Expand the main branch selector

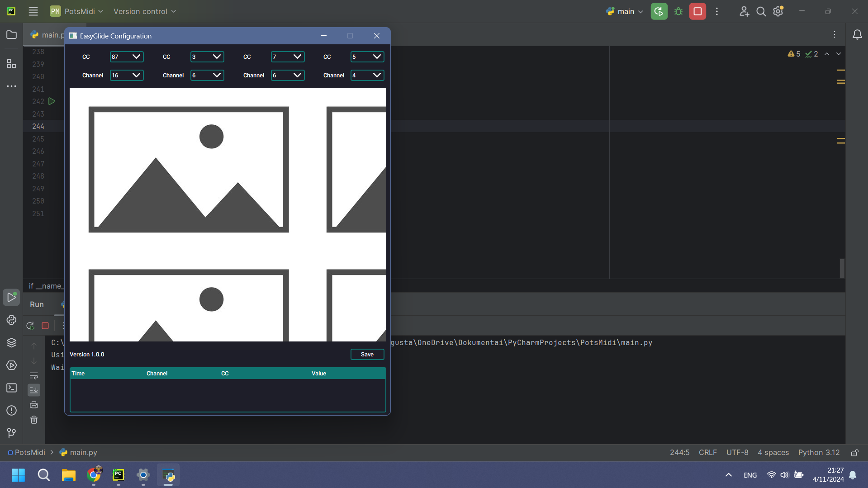pyautogui.click(x=625, y=11)
